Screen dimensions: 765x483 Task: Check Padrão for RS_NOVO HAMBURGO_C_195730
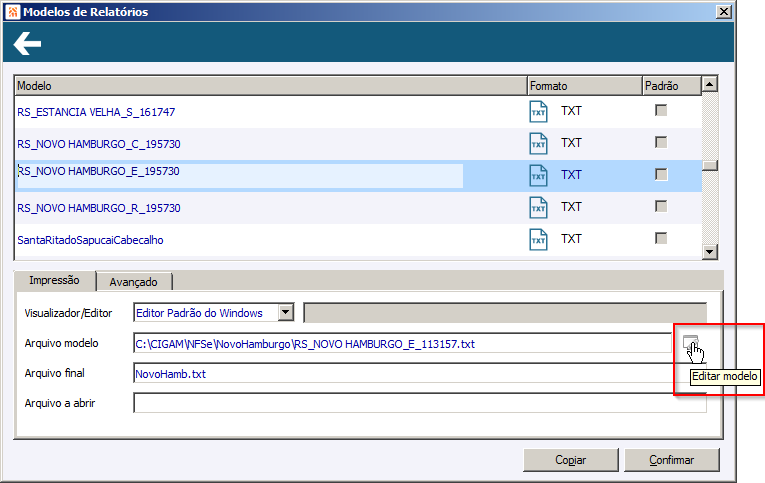(x=661, y=142)
